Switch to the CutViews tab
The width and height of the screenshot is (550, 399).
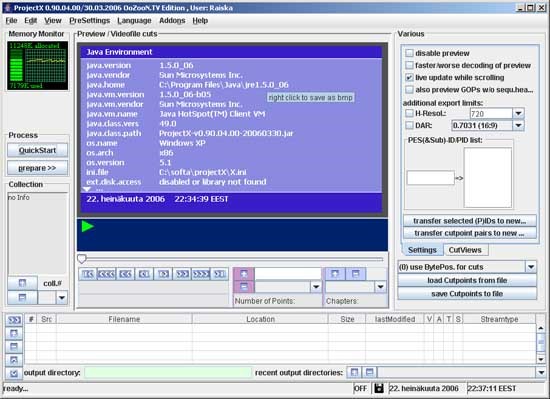pyautogui.click(x=465, y=250)
